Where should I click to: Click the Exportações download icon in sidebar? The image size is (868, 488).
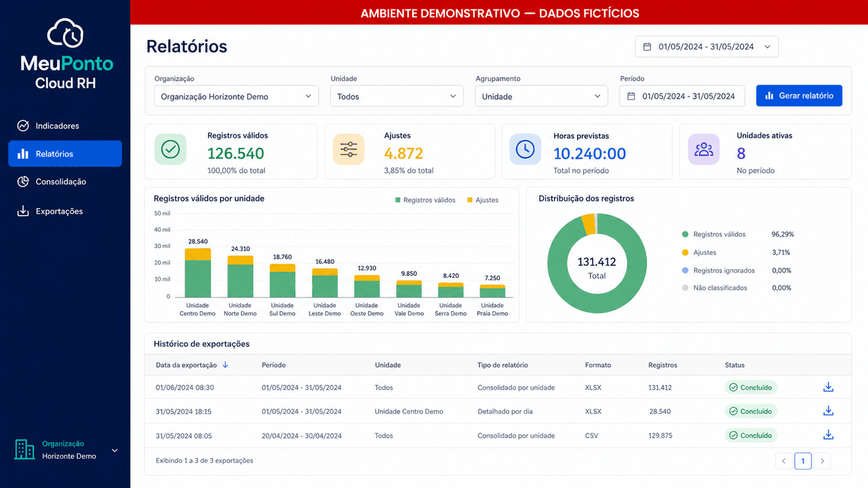tap(23, 211)
